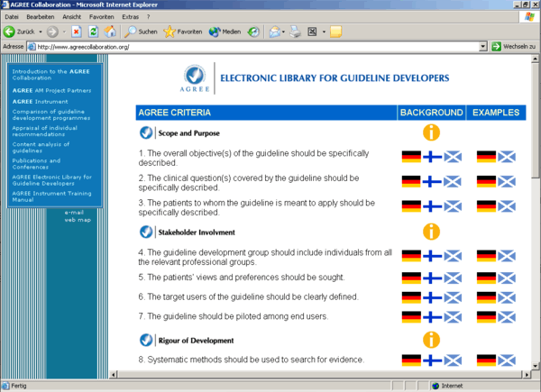Click German background flag for criterion 1
The height and width of the screenshot is (392, 541).
[x=411, y=157]
